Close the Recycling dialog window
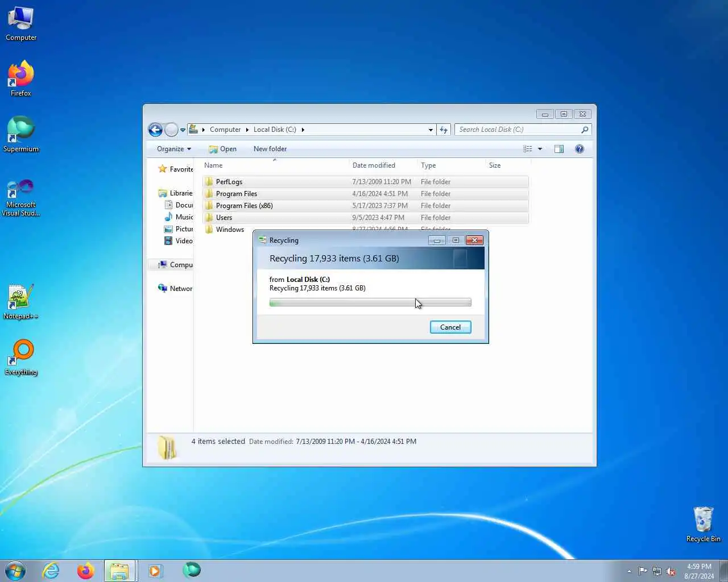This screenshot has height=582, width=728. (474, 240)
